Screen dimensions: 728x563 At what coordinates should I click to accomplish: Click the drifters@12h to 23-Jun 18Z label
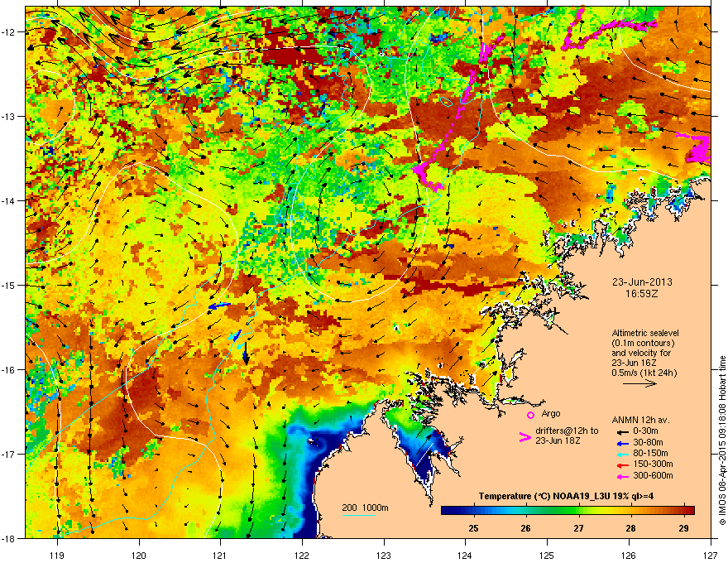click(567, 435)
